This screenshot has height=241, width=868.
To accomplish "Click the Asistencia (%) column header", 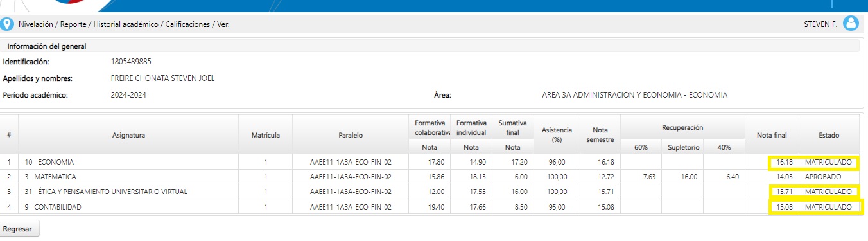I will click(x=557, y=135).
